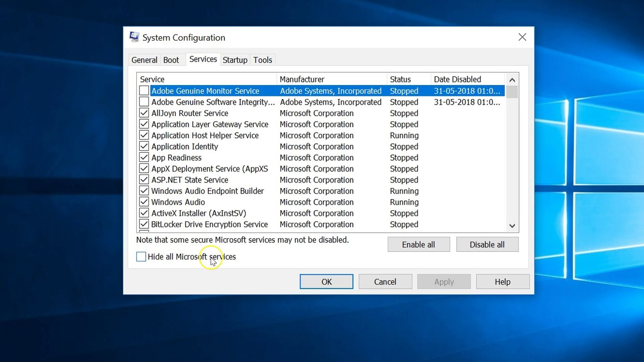The image size is (644, 362).
Task: Open the Boot tab
Action: pos(171,60)
